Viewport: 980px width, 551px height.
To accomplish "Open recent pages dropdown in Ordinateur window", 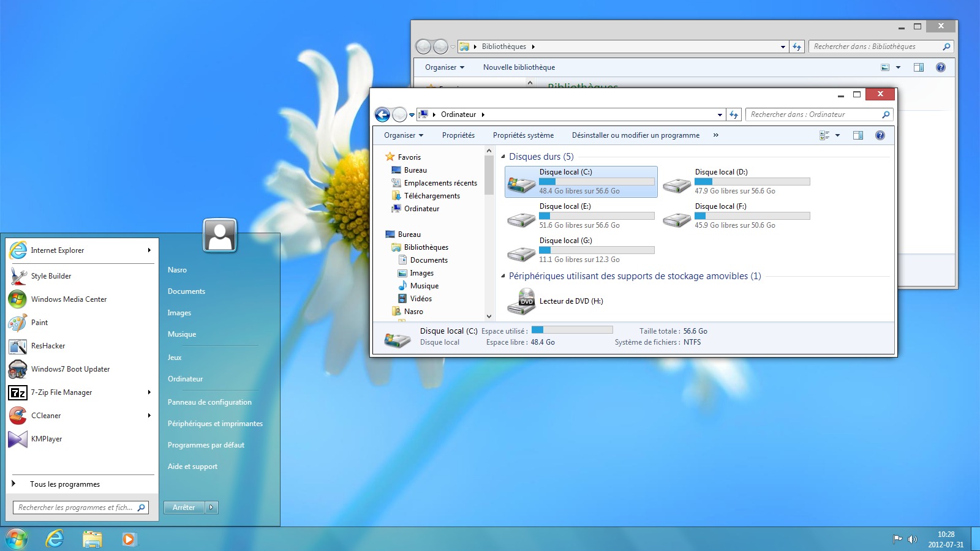I will [x=412, y=114].
